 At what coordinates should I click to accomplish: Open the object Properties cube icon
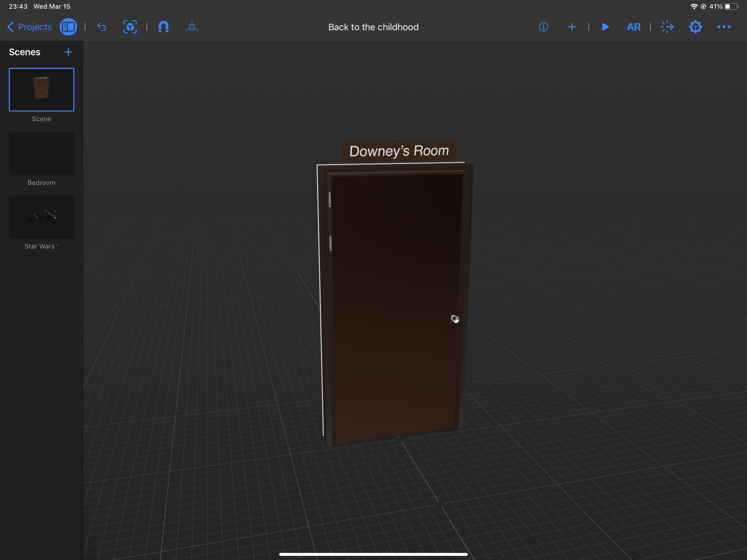tap(695, 27)
